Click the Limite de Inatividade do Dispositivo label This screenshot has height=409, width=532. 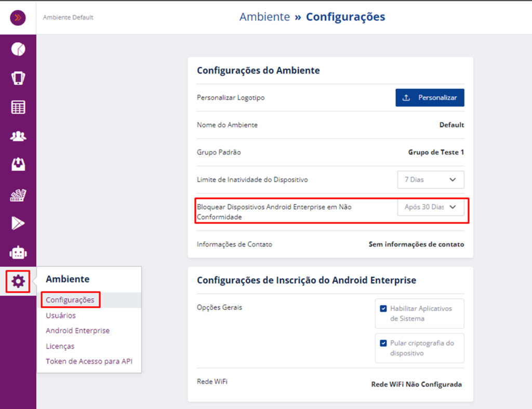[252, 180]
